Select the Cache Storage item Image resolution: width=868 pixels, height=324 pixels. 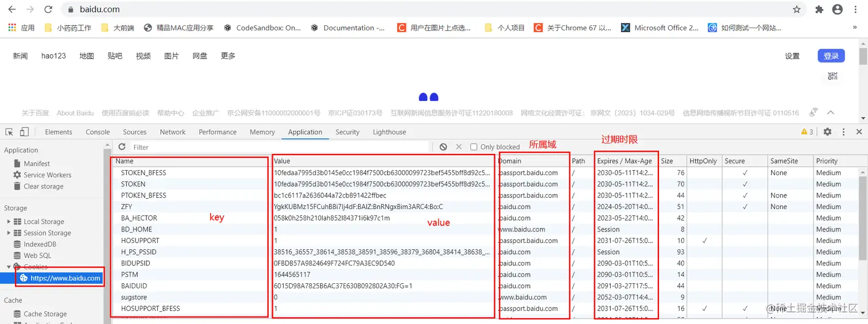(x=40, y=314)
